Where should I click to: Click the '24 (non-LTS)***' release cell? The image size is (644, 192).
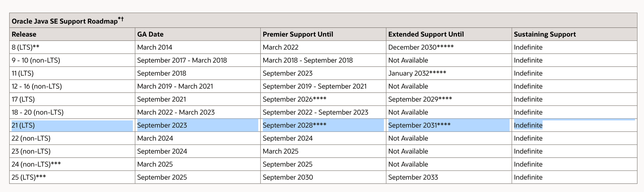click(72, 164)
